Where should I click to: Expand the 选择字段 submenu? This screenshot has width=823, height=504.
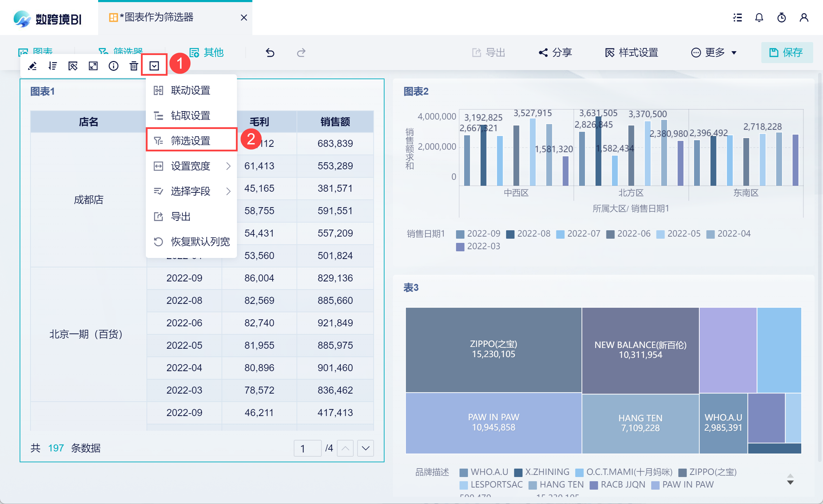point(191,191)
